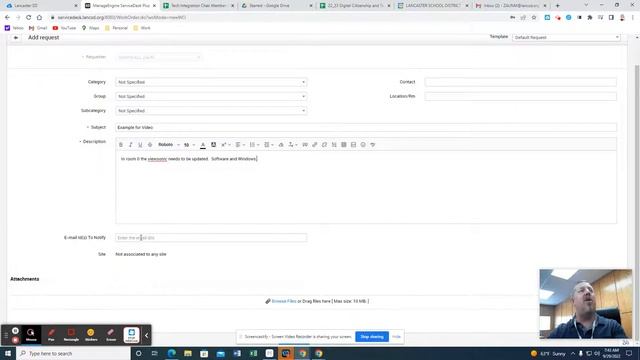Click the E-mail Id(s) To Notify field
The height and width of the screenshot is (360, 640).
tap(211, 238)
